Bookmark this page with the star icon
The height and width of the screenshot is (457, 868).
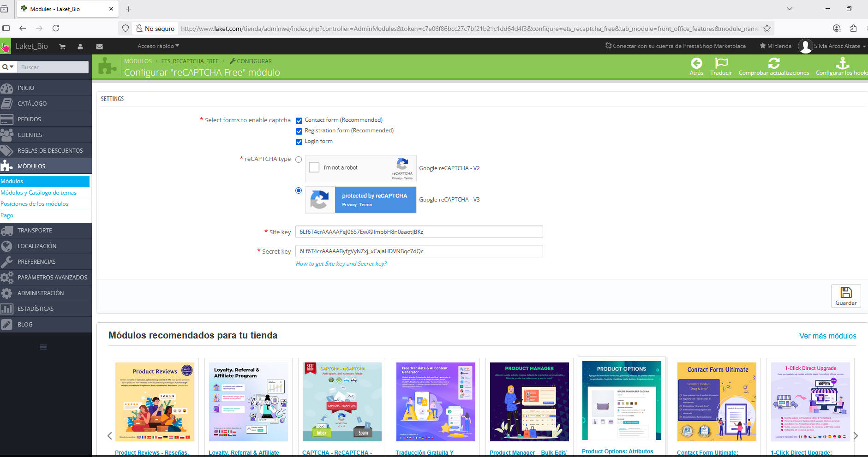[x=767, y=28]
